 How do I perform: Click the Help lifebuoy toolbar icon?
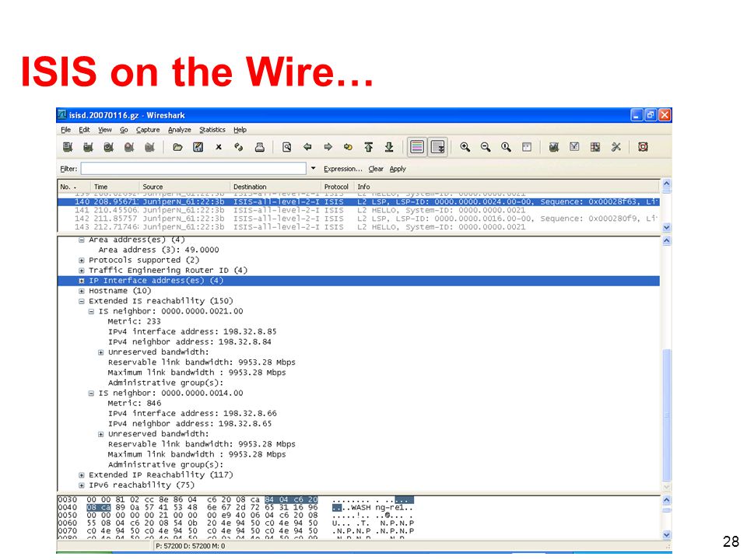644,147
